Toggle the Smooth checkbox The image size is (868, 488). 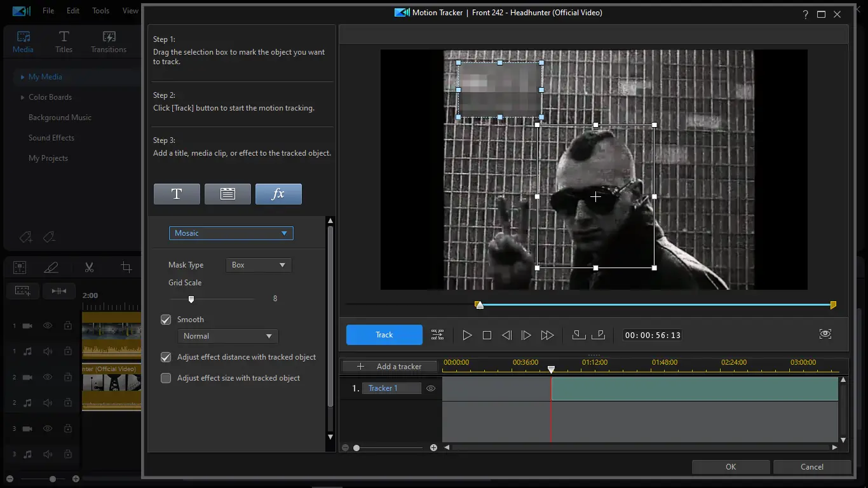tap(166, 320)
